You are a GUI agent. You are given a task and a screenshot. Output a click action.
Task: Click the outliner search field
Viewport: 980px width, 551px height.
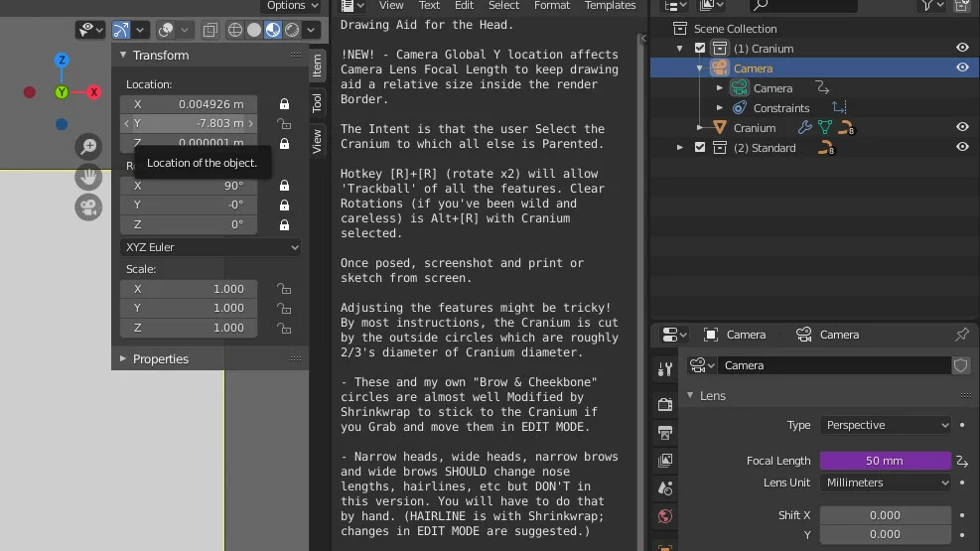[803, 6]
